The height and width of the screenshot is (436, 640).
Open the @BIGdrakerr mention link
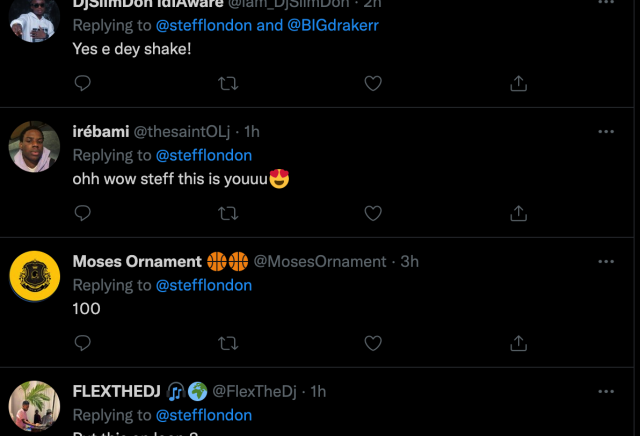(x=333, y=24)
